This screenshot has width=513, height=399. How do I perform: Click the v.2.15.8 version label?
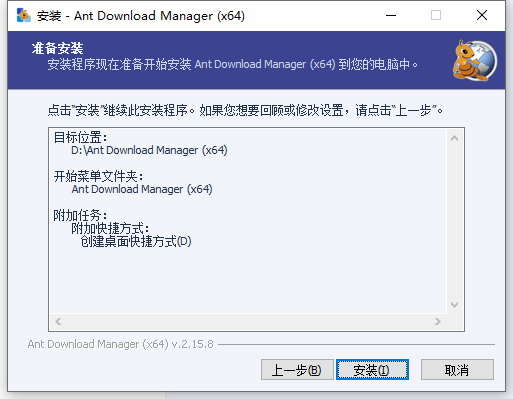[x=192, y=344]
